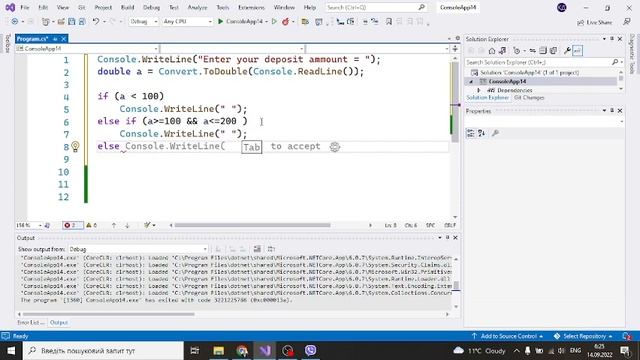
Task: Switch to the Git Changes tab
Action: [x=529, y=98]
